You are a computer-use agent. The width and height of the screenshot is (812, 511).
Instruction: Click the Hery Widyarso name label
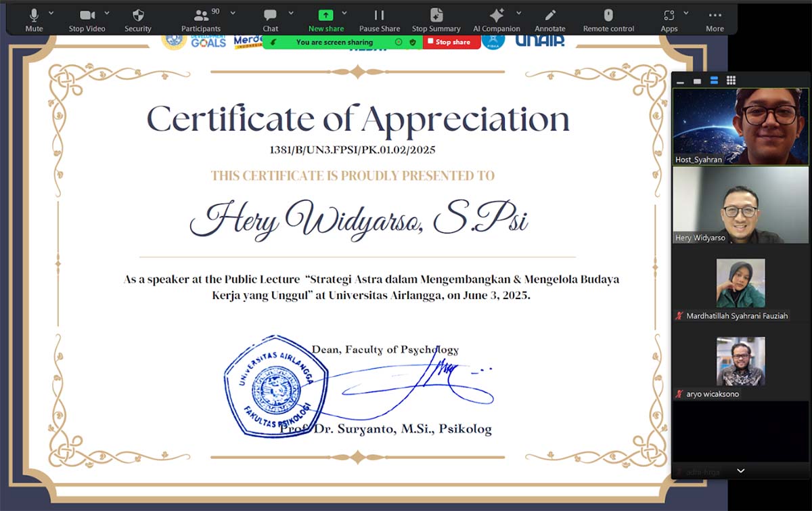700,238
